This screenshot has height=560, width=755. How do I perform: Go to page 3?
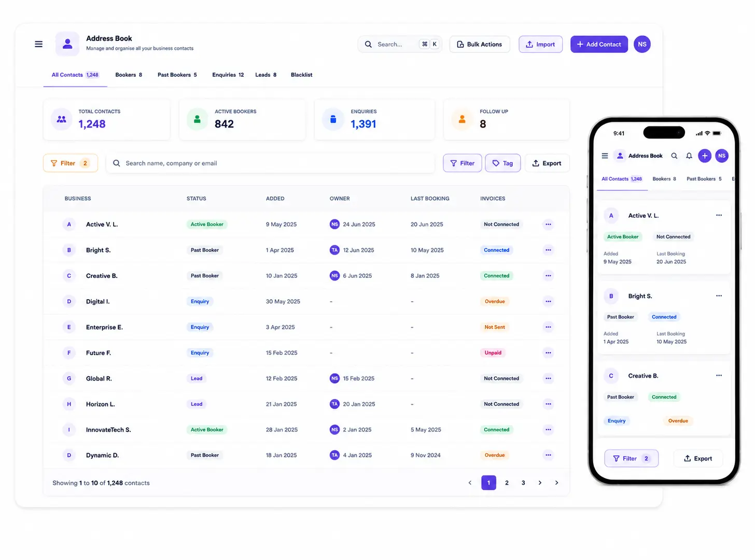523,483
